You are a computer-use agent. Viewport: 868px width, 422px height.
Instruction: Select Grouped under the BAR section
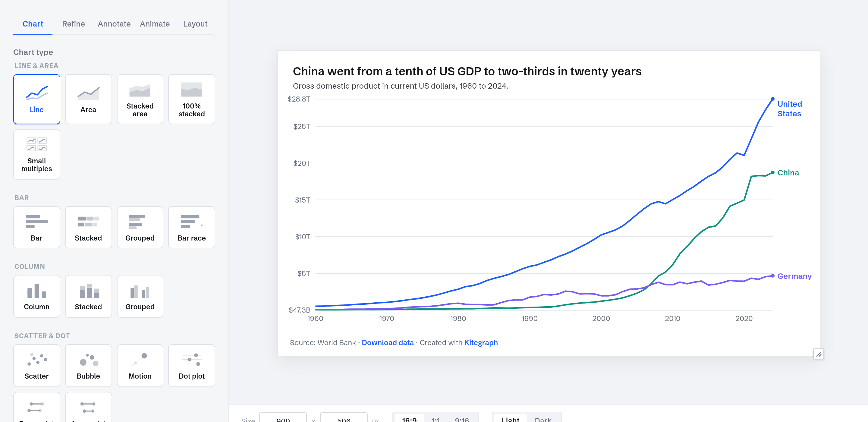tap(140, 227)
